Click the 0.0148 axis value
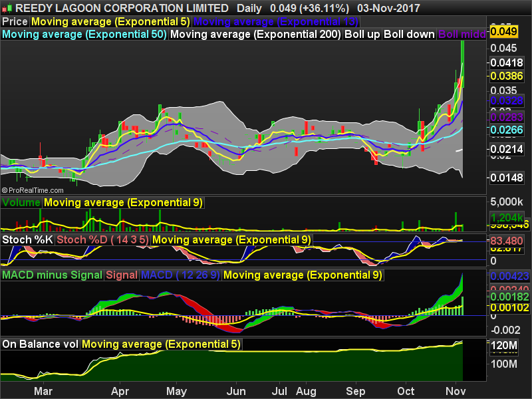 (x=507, y=178)
